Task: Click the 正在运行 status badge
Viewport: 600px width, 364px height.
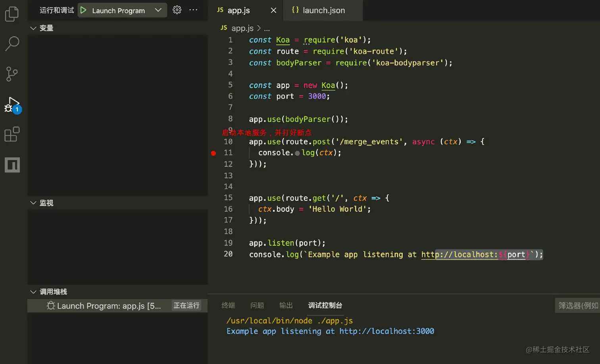Action: tap(187, 305)
